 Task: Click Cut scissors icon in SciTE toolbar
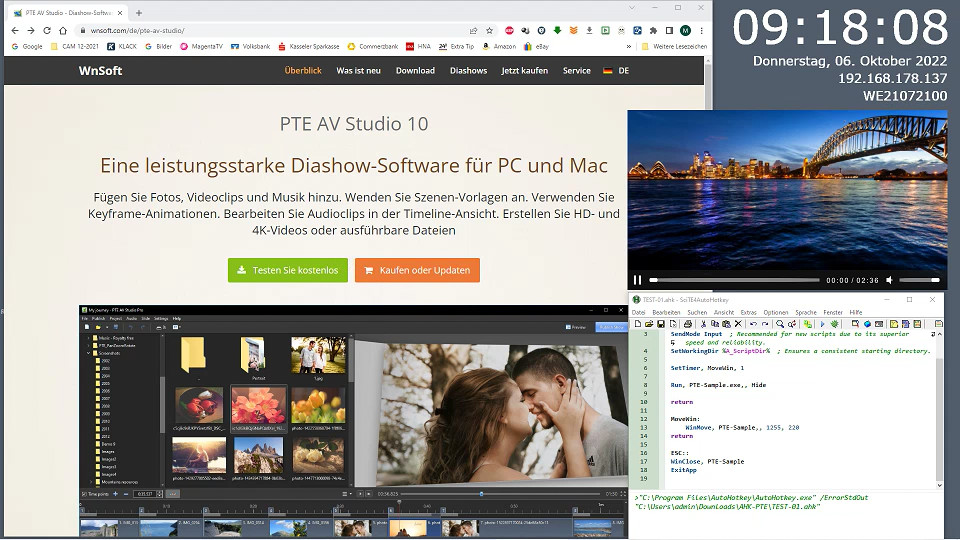pyautogui.click(x=703, y=324)
